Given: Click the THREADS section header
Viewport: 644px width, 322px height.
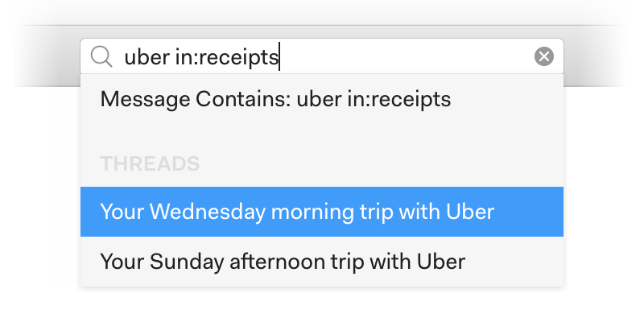Looking at the screenshot, I should 150,163.
